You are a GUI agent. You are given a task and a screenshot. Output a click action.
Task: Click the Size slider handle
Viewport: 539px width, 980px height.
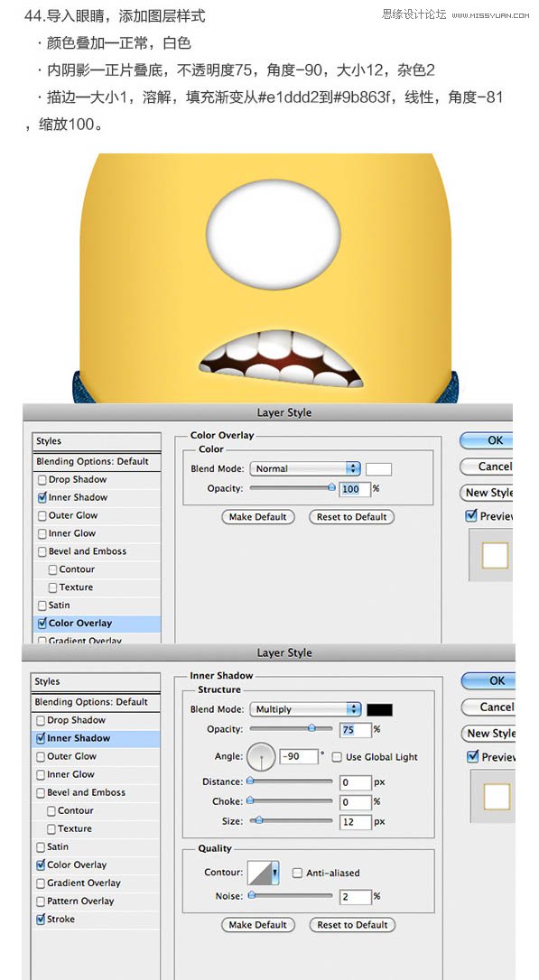point(259,820)
